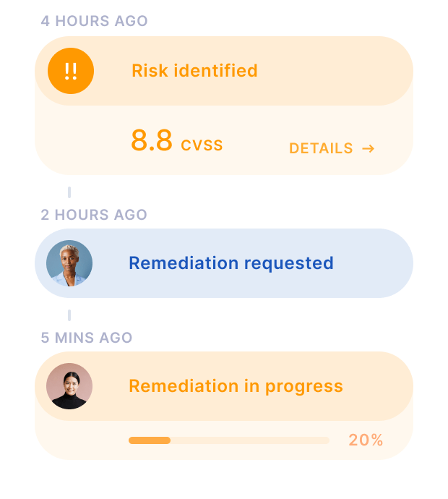Open the DETAILS link

(x=332, y=148)
